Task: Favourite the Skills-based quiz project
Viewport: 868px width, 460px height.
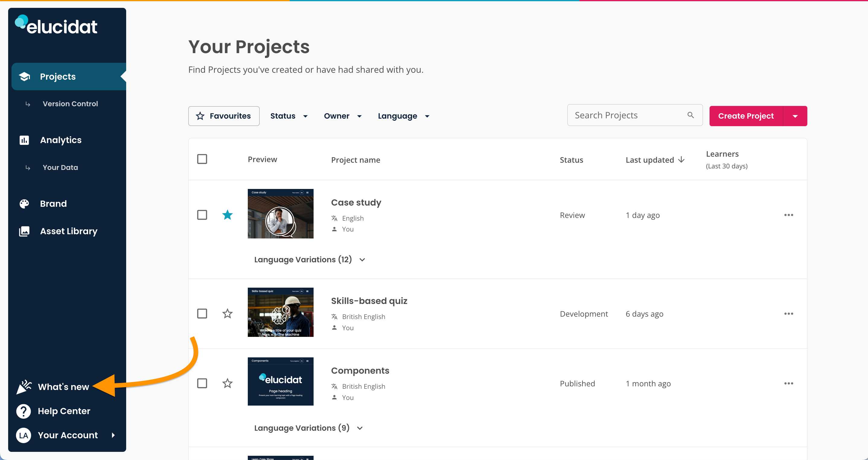Action: pyautogui.click(x=228, y=314)
